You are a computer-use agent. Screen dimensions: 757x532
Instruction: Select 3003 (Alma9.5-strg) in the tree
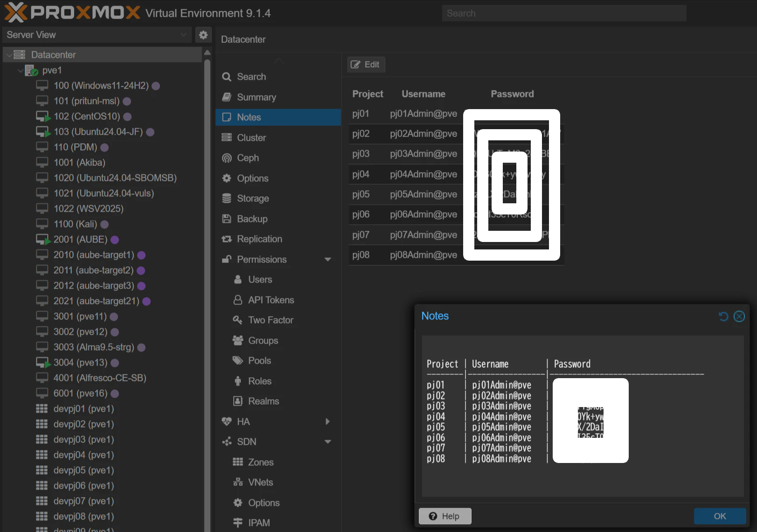[93, 347]
